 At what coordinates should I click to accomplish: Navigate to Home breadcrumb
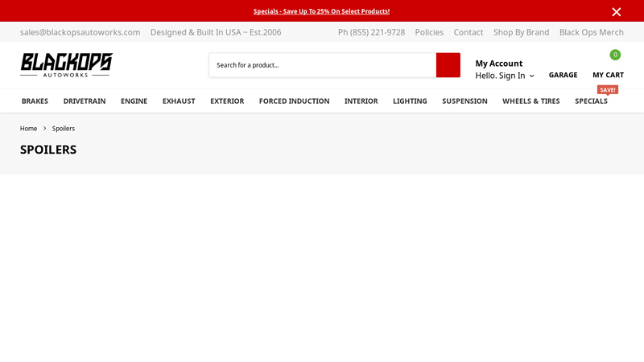pyautogui.click(x=28, y=129)
